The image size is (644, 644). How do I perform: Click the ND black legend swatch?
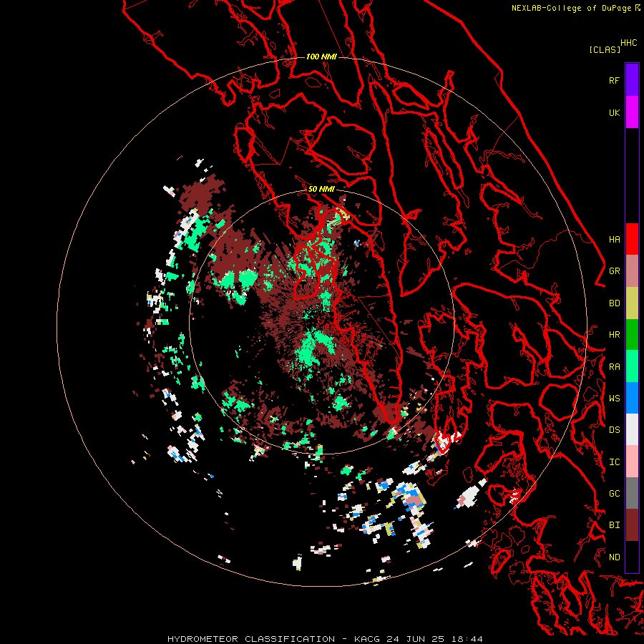click(632, 557)
